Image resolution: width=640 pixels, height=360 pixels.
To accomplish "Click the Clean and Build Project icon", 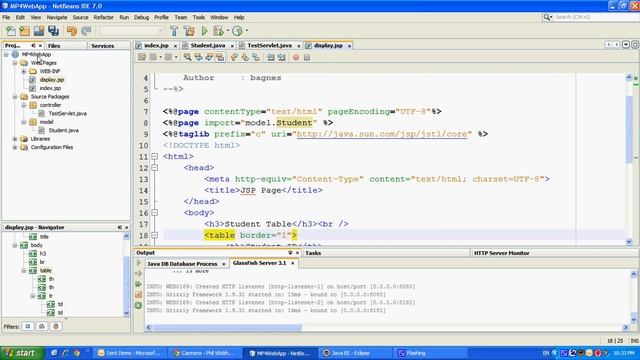I will point(189,31).
